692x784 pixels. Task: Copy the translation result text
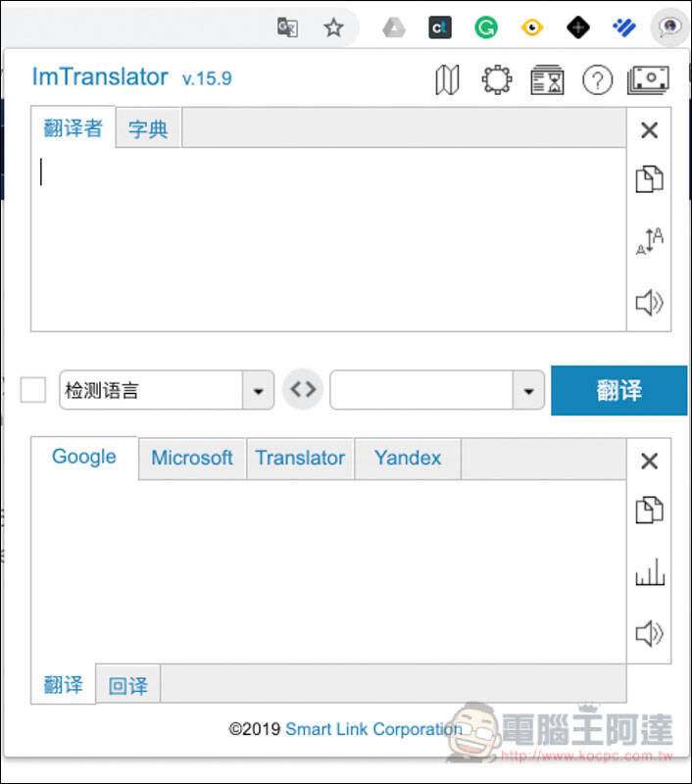click(649, 510)
